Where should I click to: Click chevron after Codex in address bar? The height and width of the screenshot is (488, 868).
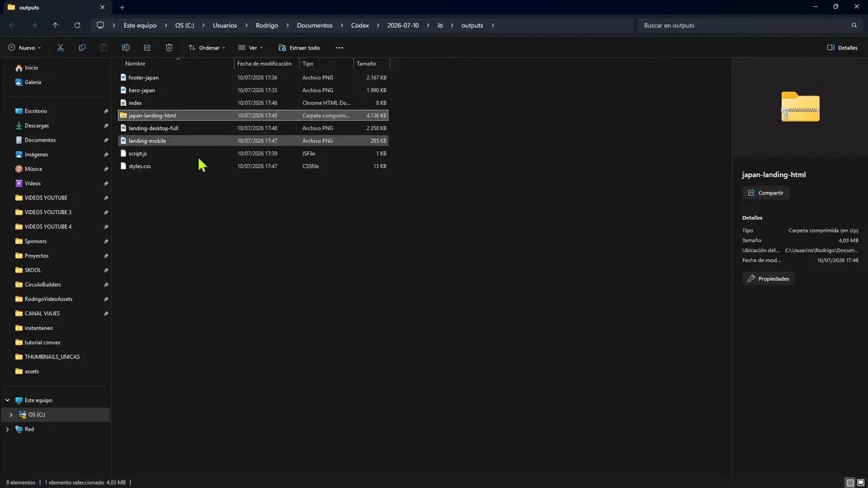pyautogui.click(x=378, y=25)
